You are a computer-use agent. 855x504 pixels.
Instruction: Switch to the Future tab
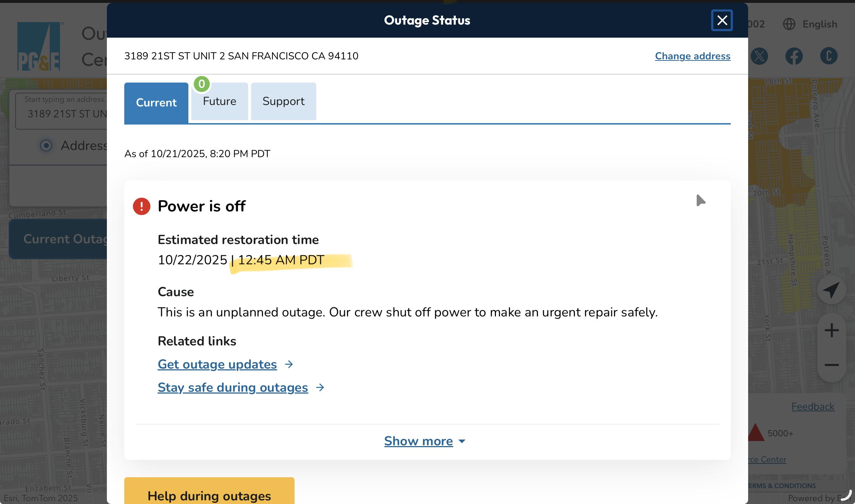coord(220,101)
